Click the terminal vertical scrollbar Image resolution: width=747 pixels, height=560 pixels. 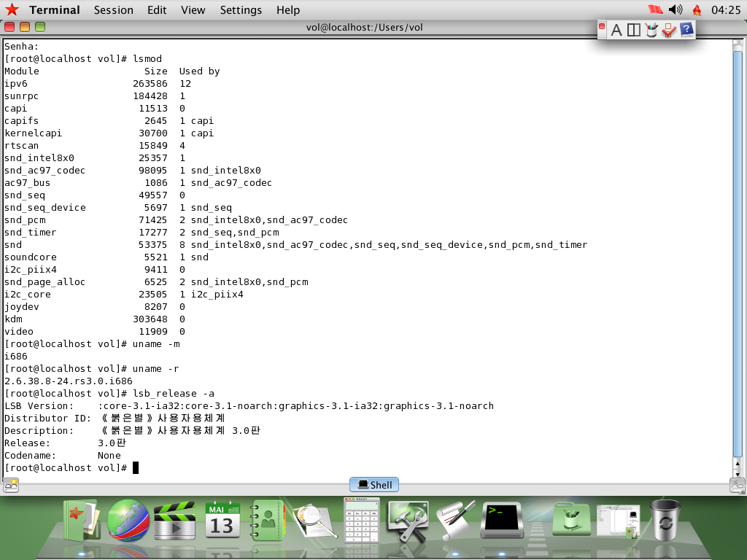[738, 255]
